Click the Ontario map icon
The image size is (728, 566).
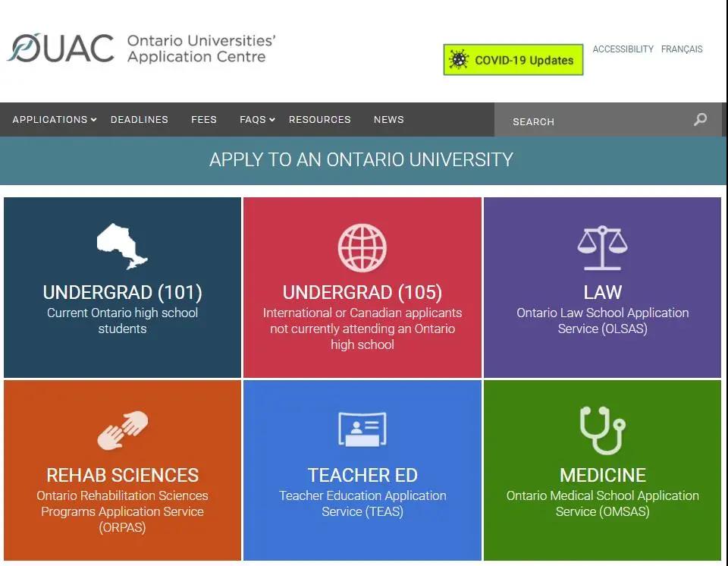click(x=122, y=247)
